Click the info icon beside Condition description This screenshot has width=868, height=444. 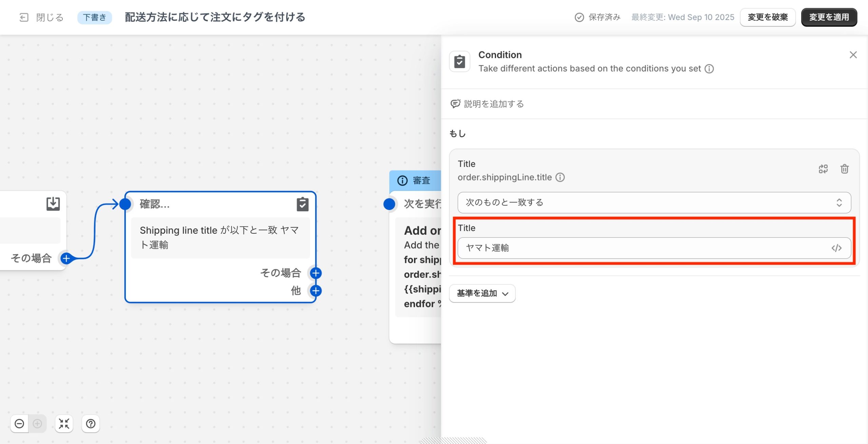point(709,69)
